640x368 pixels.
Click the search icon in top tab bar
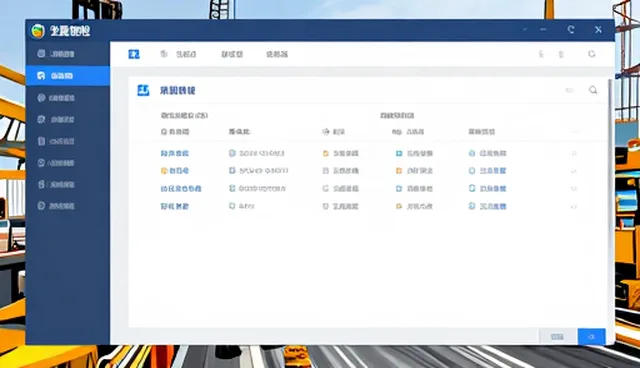(x=591, y=54)
